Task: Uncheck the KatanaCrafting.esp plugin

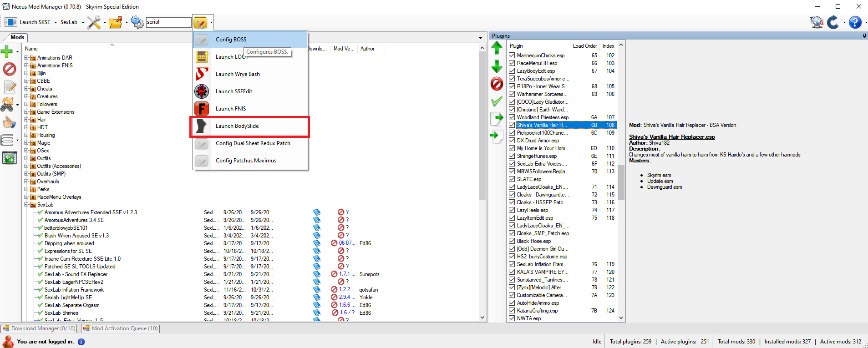Action: click(512, 311)
